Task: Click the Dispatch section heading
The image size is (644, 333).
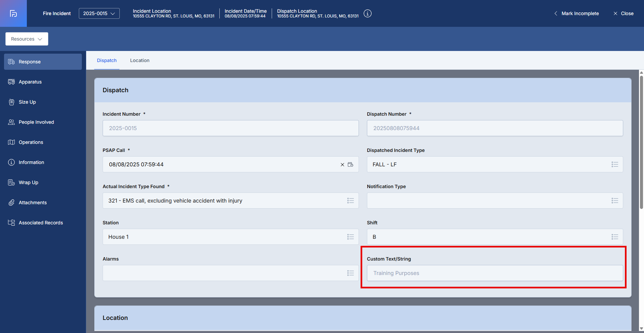Action: tap(115, 90)
